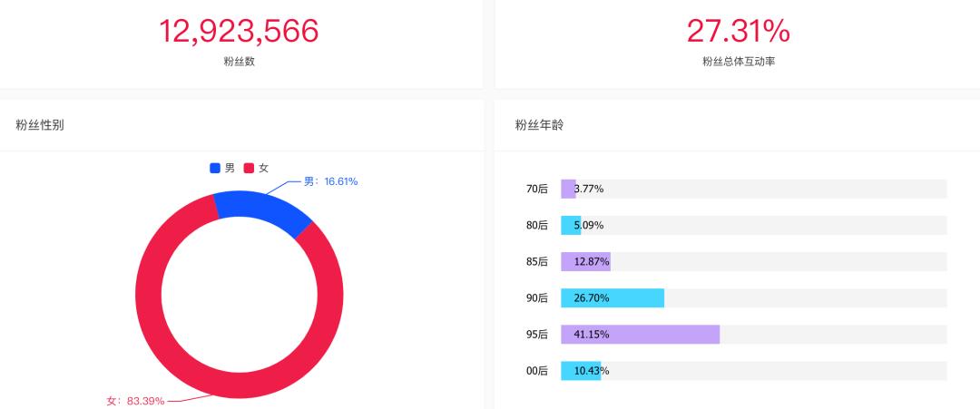The image size is (980, 409).
Task: Toggle the blue 男 legend swatch
Action: pos(215,168)
